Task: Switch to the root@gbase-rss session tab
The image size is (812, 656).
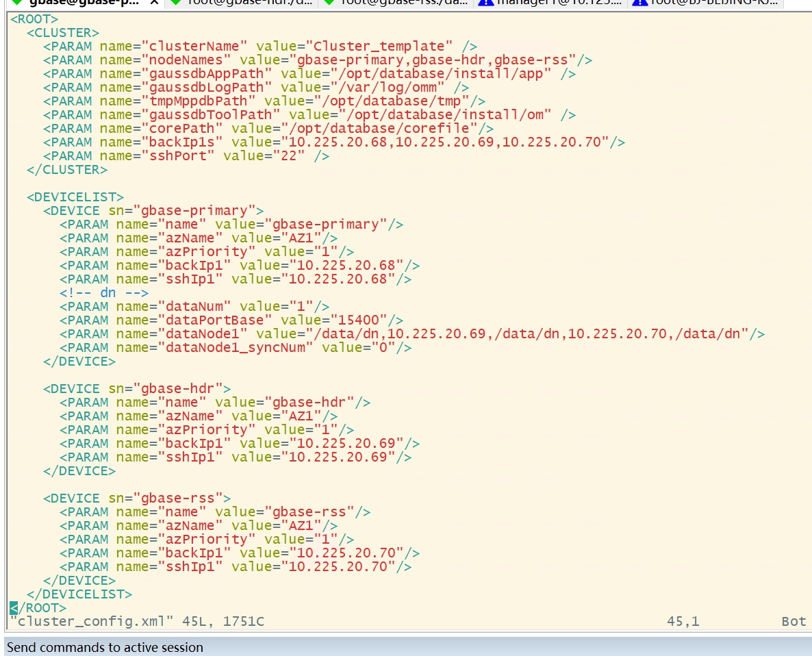Action: (396, 3)
